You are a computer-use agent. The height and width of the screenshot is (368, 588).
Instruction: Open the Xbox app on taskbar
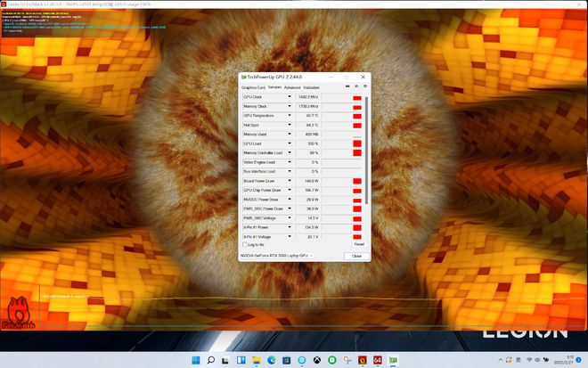317,360
